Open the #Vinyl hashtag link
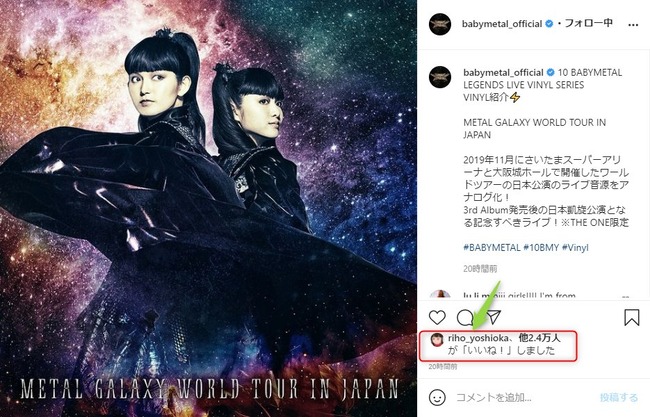 pyautogui.click(x=575, y=247)
